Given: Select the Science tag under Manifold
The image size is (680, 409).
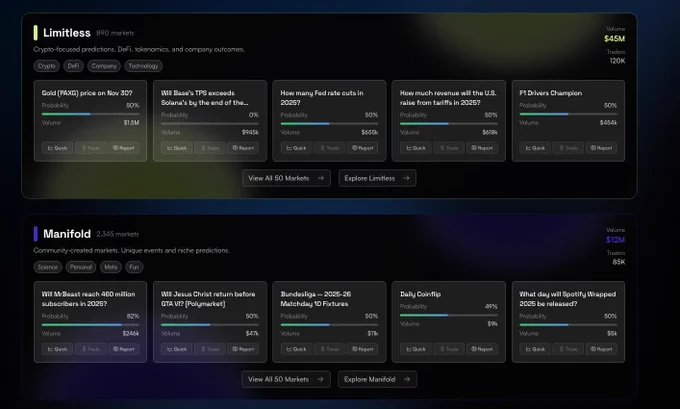Looking at the screenshot, I should (x=48, y=267).
